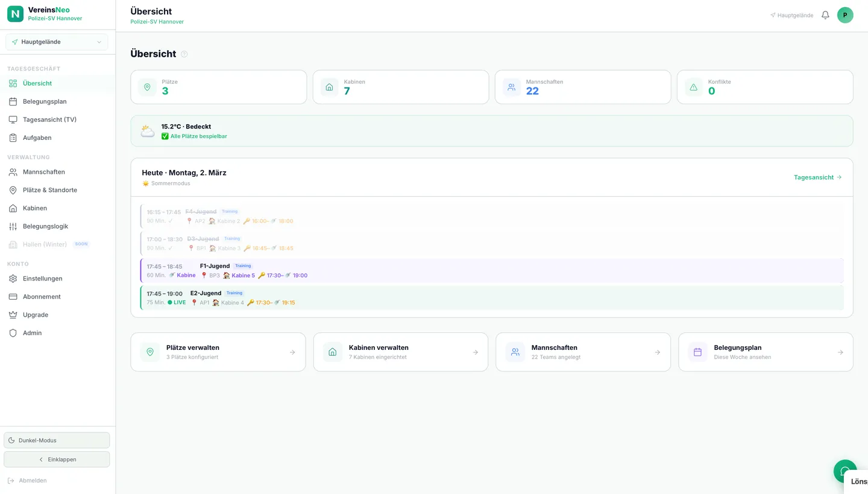
Task: Open Hauptgelände location selector in header
Action: tap(791, 16)
